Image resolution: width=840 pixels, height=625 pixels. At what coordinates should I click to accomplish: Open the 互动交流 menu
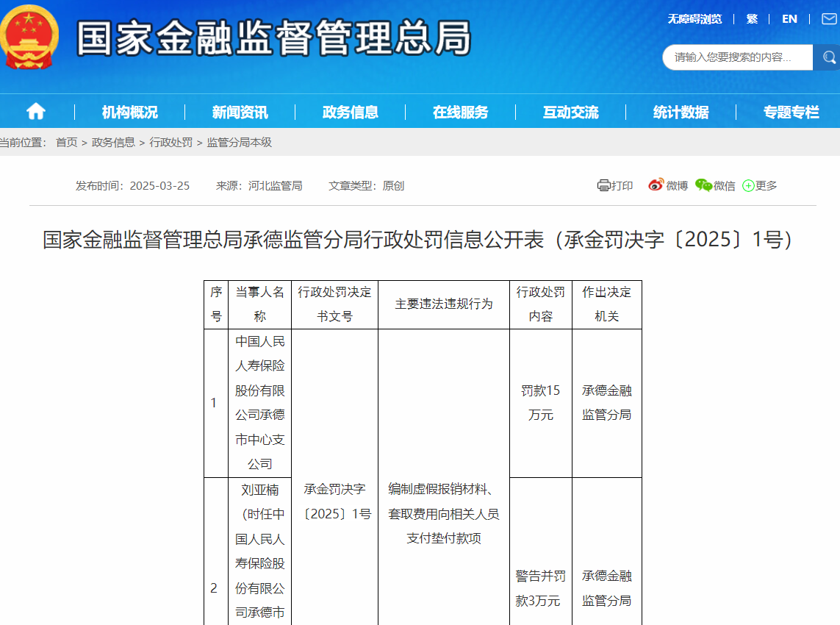click(571, 112)
